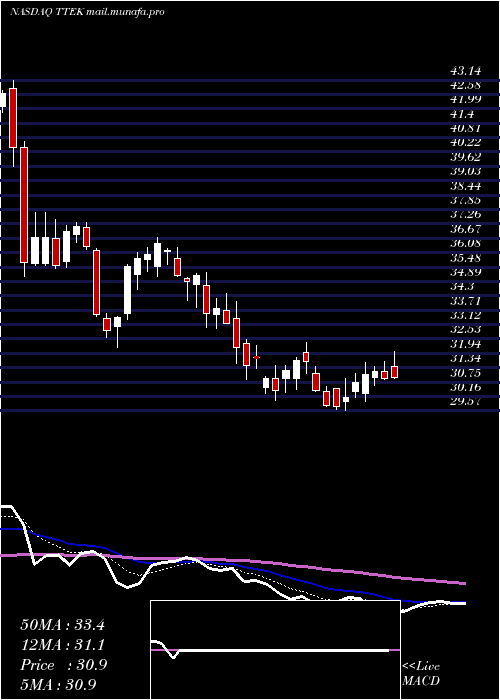This screenshot has width=500, height=700.
Task: Click the 33.71 price axis label
Action: [x=465, y=301]
